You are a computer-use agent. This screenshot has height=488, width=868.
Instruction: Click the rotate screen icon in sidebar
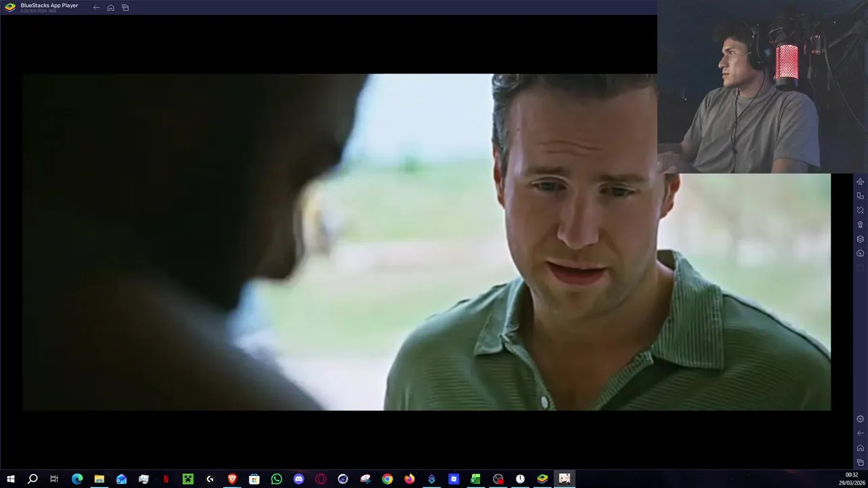coord(860,210)
